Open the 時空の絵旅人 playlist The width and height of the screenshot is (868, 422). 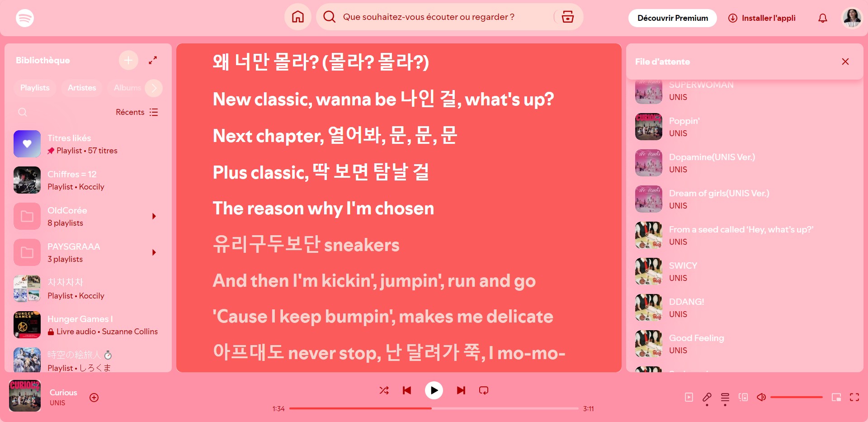click(88, 361)
